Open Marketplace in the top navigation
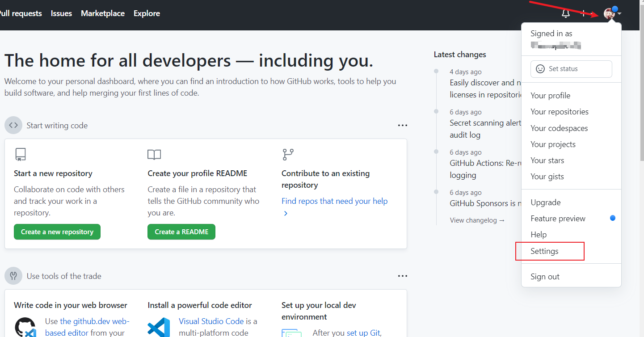This screenshot has height=337, width=644. pos(103,13)
